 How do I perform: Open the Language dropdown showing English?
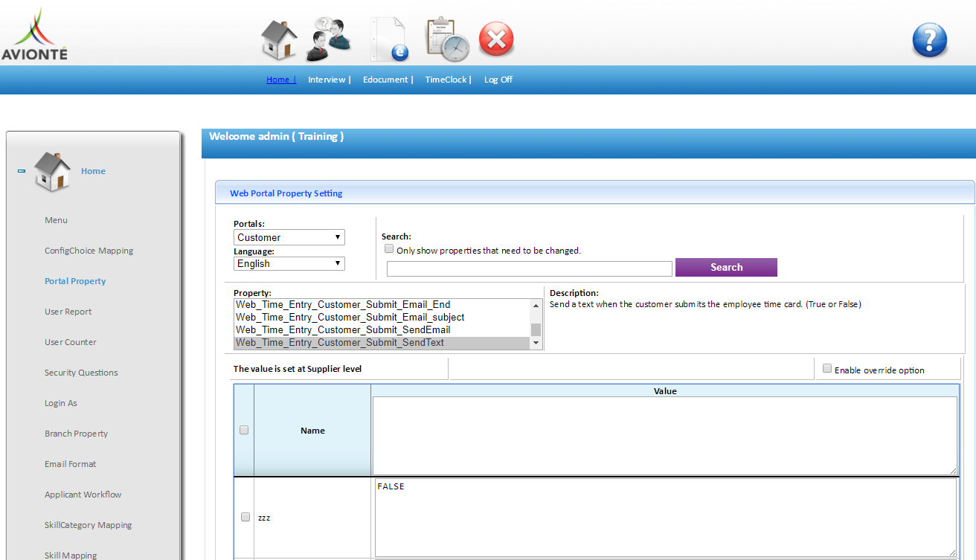tap(289, 263)
